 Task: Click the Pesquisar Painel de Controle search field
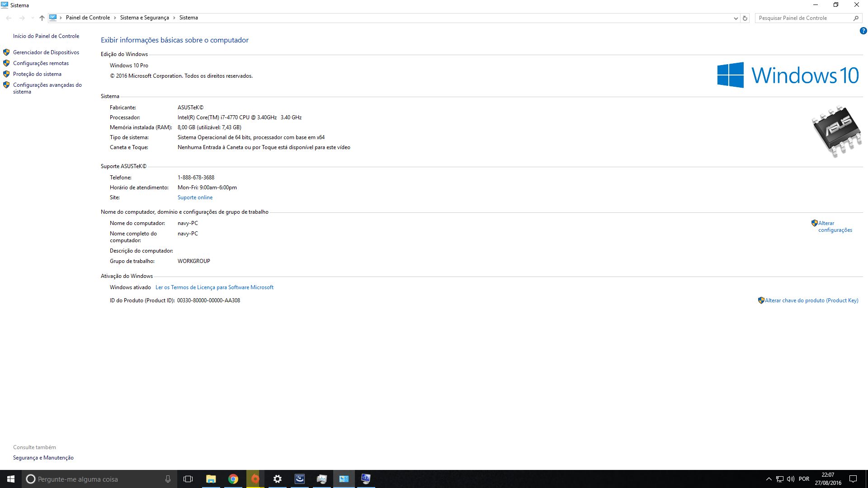[804, 18]
